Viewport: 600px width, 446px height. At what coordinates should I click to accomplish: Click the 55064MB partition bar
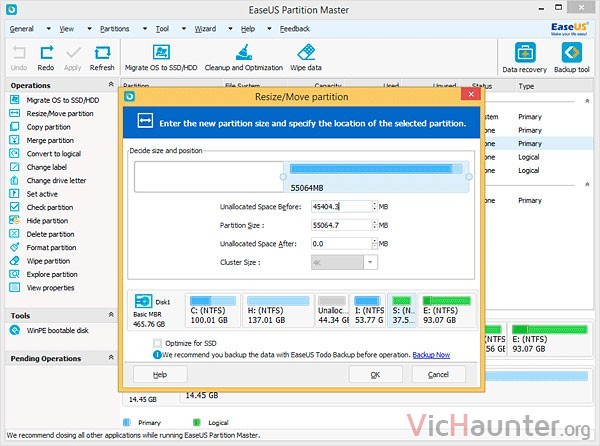click(x=376, y=177)
